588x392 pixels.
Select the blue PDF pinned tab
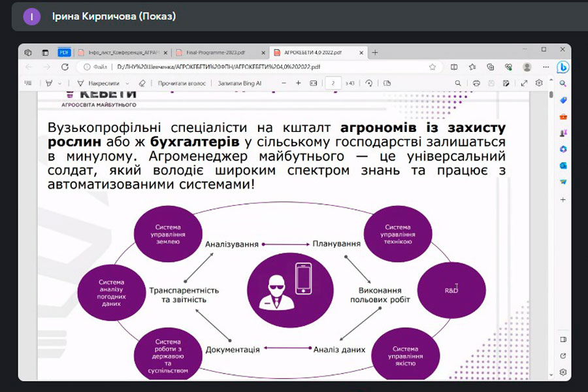point(64,52)
